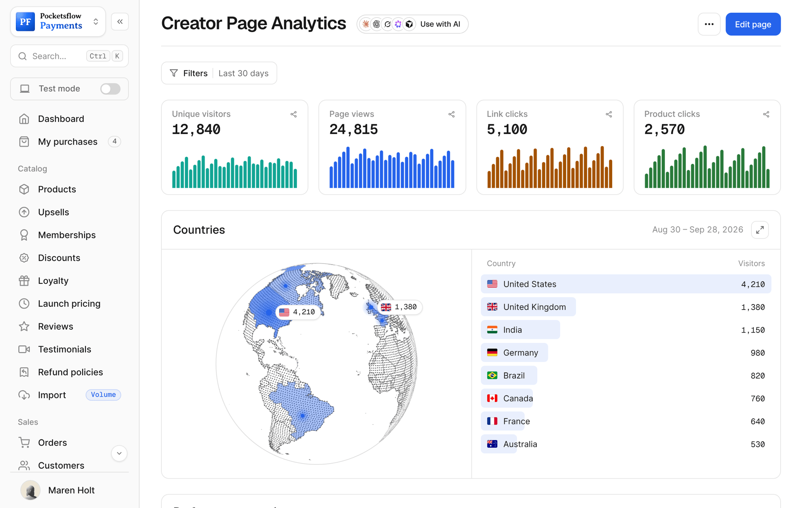Click the Volume badge next to Import
812x508 pixels.
(x=103, y=394)
